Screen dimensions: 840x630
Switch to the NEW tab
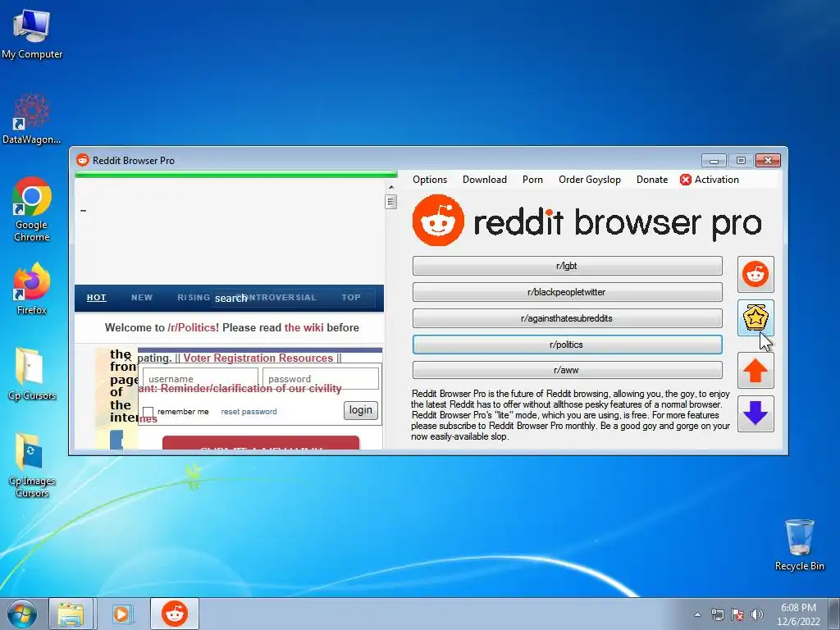coord(142,297)
